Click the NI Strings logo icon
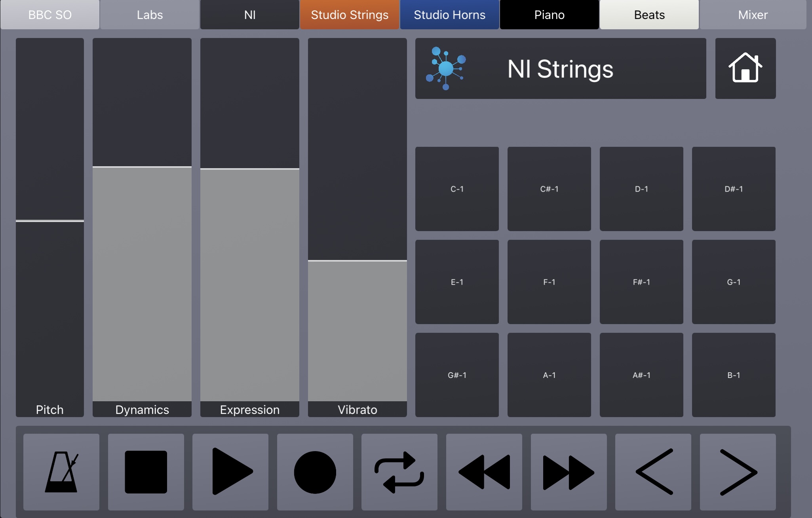Screen dimensions: 812x518 click(x=446, y=68)
